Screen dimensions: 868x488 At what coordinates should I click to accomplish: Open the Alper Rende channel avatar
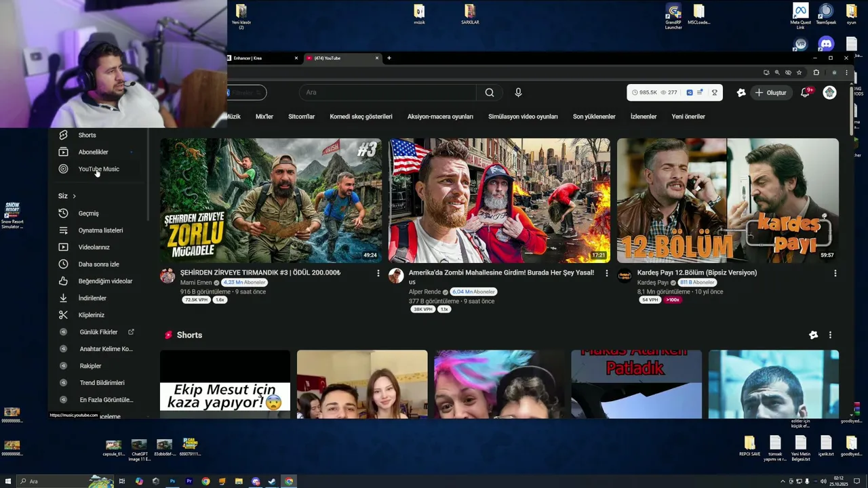[x=396, y=276]
